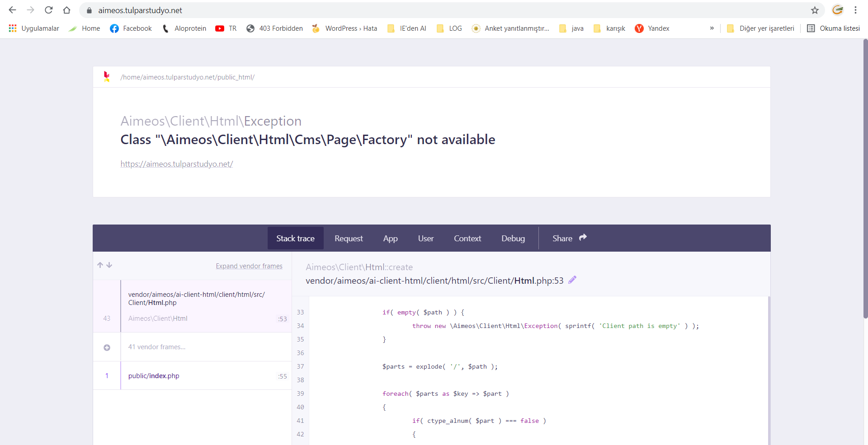The image size is (868, 445).
Task: Open the WordPress › Hata bookmark
Action: (x=344, y=28)
